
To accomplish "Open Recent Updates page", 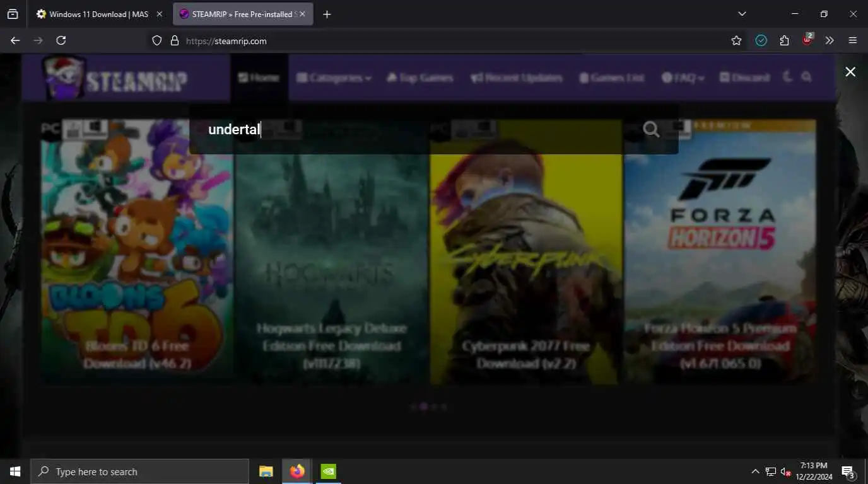I will point(516,78).
